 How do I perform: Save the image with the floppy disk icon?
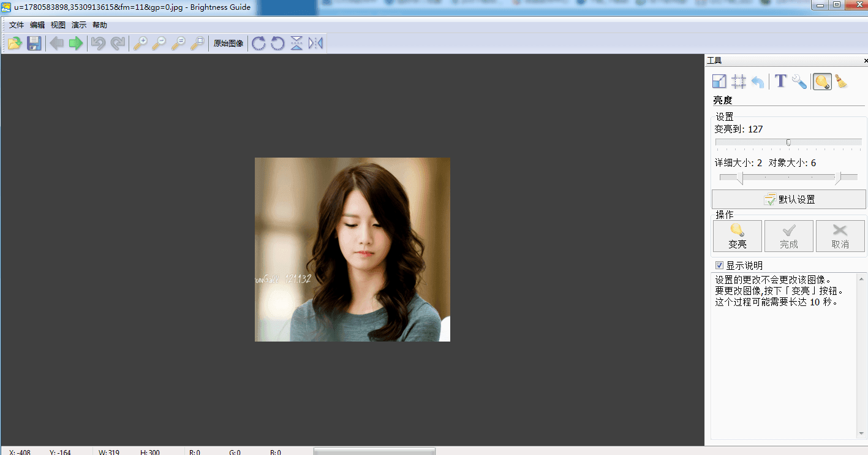pos(34,44)
